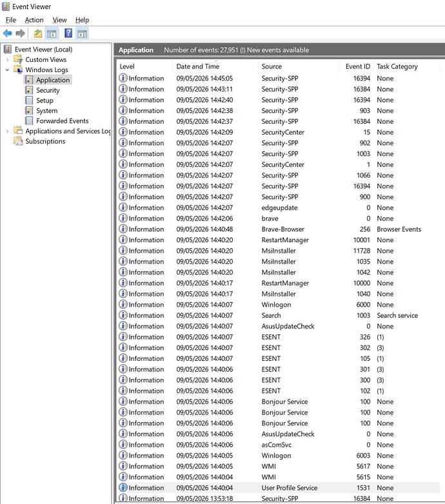Viewport: 445px width, 504px height.
Task: Select the Forwarded Events tree item
Action: 62,121
